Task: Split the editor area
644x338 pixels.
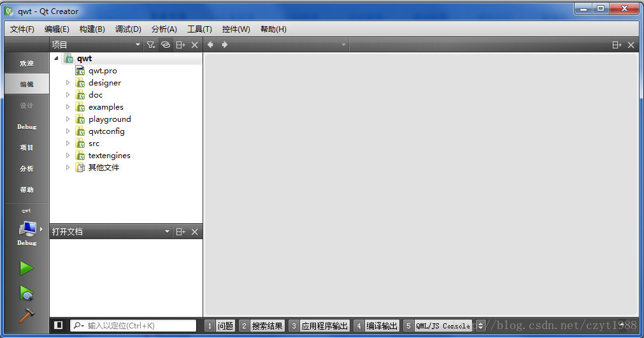Action: click(x=617, y=45)
